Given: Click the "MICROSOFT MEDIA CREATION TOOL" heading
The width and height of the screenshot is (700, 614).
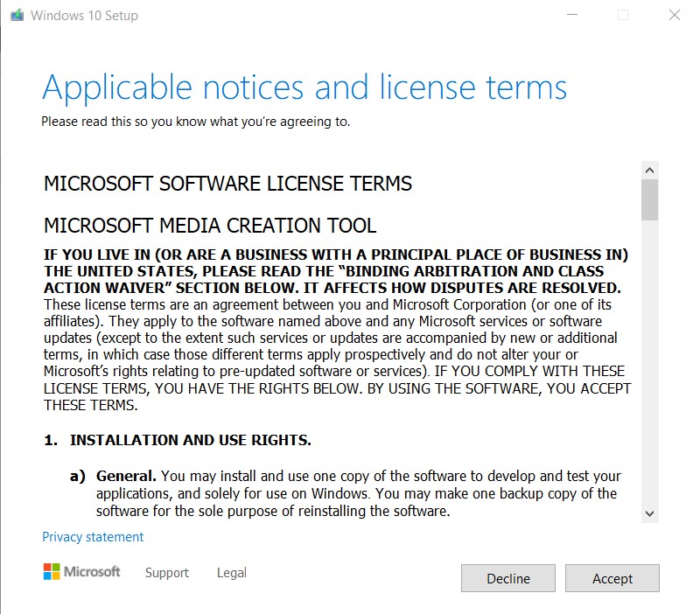Looking at the screenshot, I should click(x=210, y=227).
